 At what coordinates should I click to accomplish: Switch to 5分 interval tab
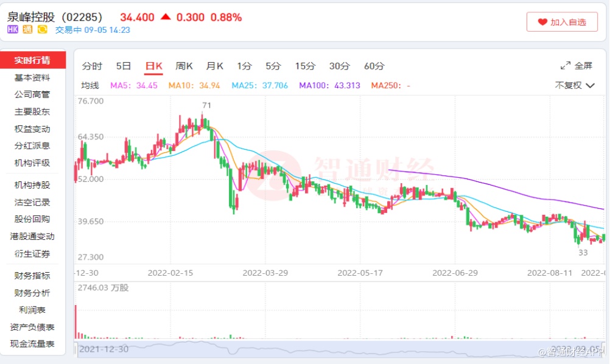pos(273,66)
